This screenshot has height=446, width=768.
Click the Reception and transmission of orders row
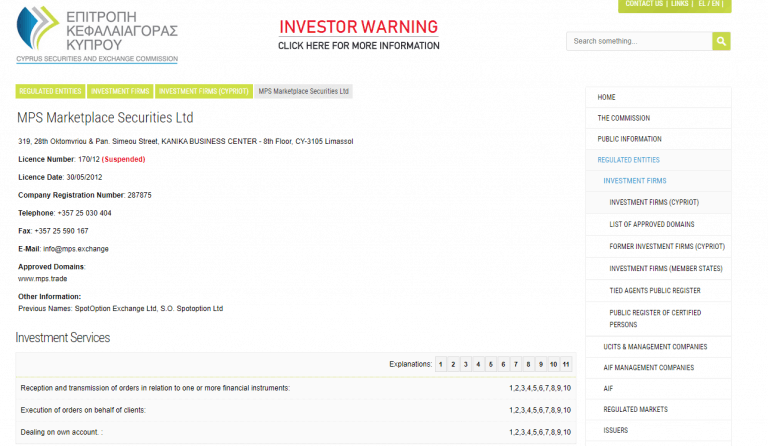coord(296,388)
